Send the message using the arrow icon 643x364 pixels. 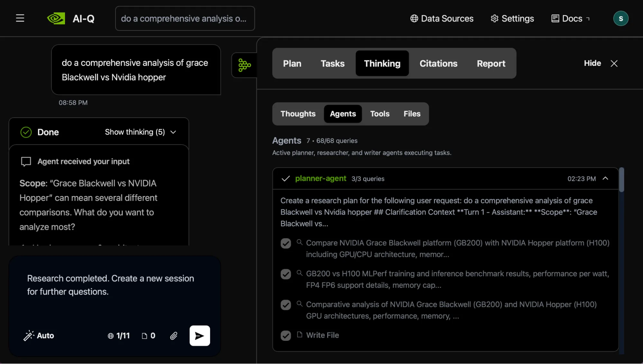pyautogui.click(x=199, y=336)
